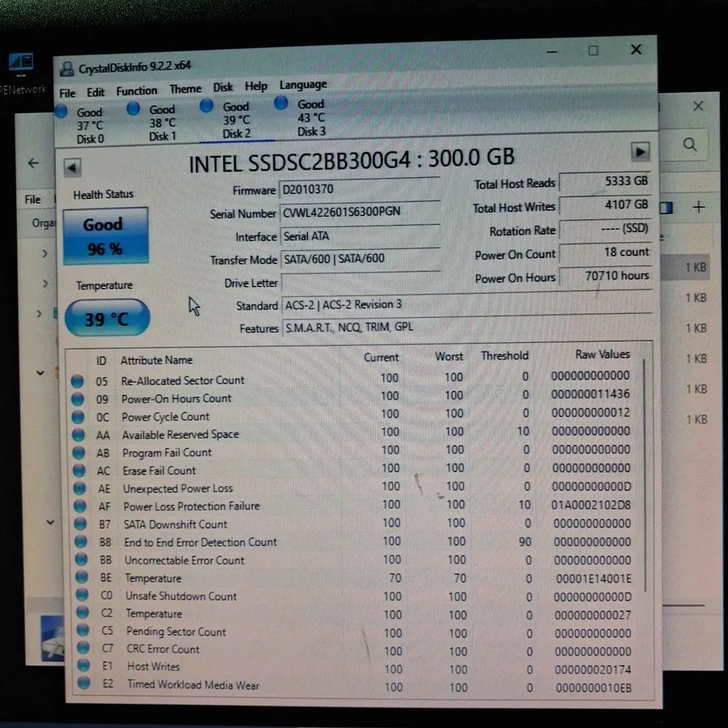
Task: Click the Attribute Name column header
Action: [156, 360]
